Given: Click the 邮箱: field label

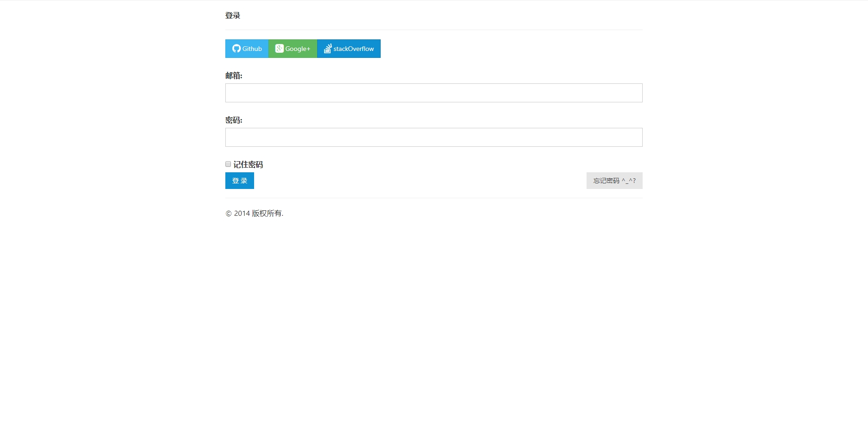Looking at the screenshot, I should [x=234, y=75].
